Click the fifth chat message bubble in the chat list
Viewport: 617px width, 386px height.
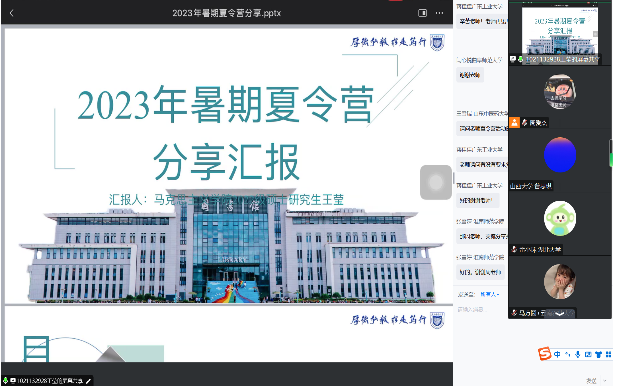pos(478,200)
